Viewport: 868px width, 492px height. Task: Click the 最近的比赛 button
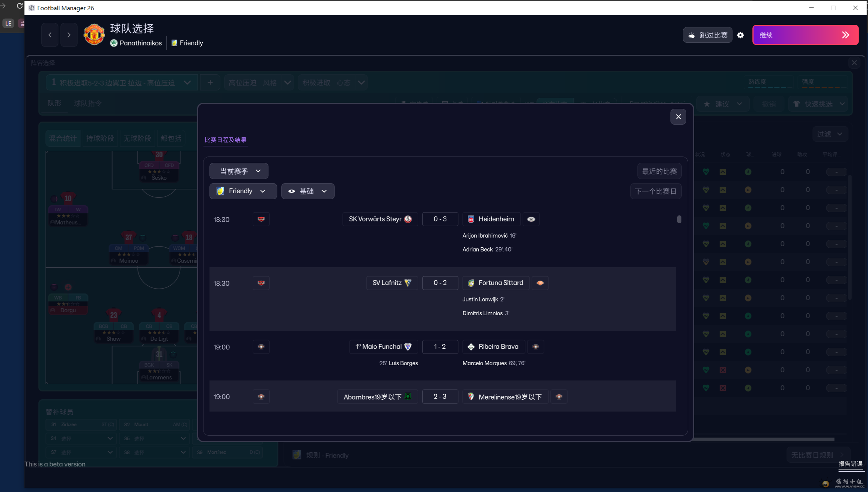[659, 171]
